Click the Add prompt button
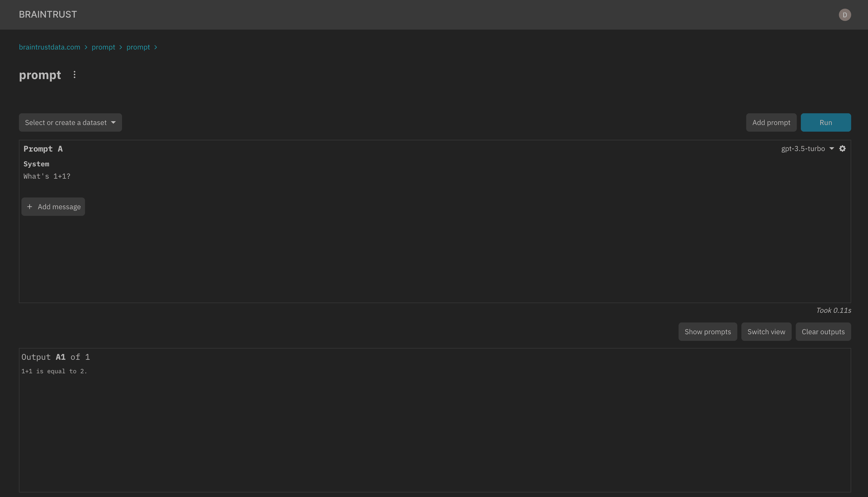 771,122
